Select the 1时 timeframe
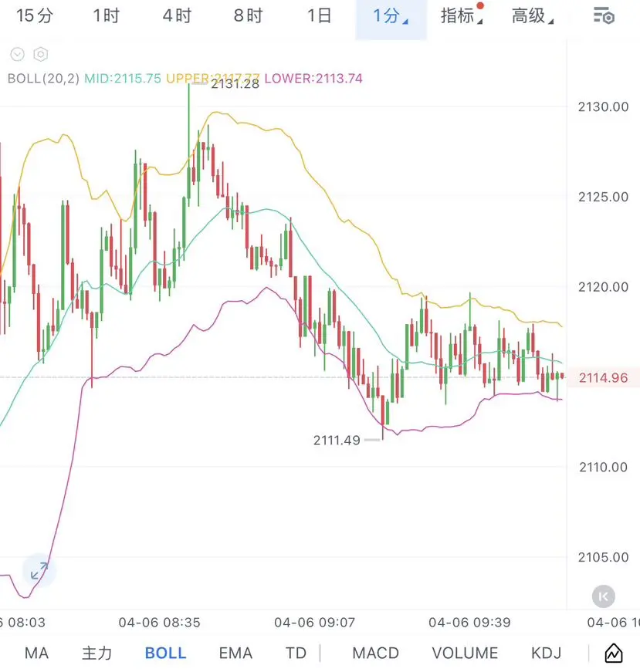 (x=106, y=16)
